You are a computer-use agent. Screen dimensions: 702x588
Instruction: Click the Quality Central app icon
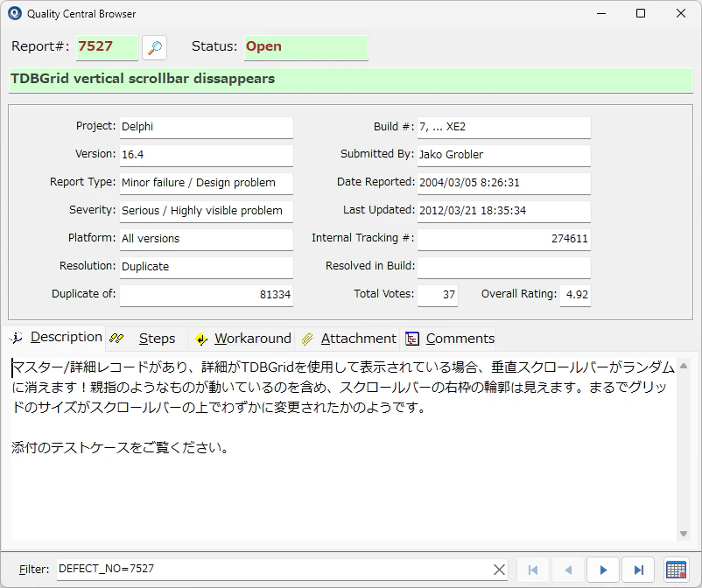pos(15,13)
